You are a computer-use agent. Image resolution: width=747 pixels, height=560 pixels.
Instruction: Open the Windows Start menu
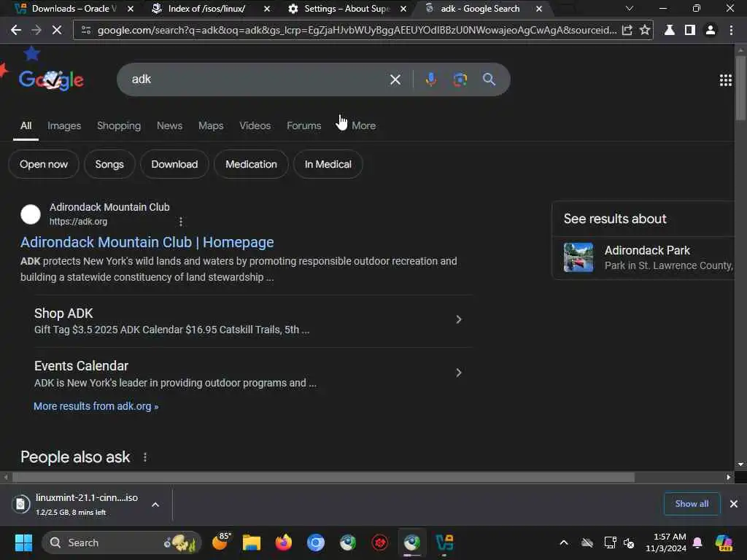point(23,542)
